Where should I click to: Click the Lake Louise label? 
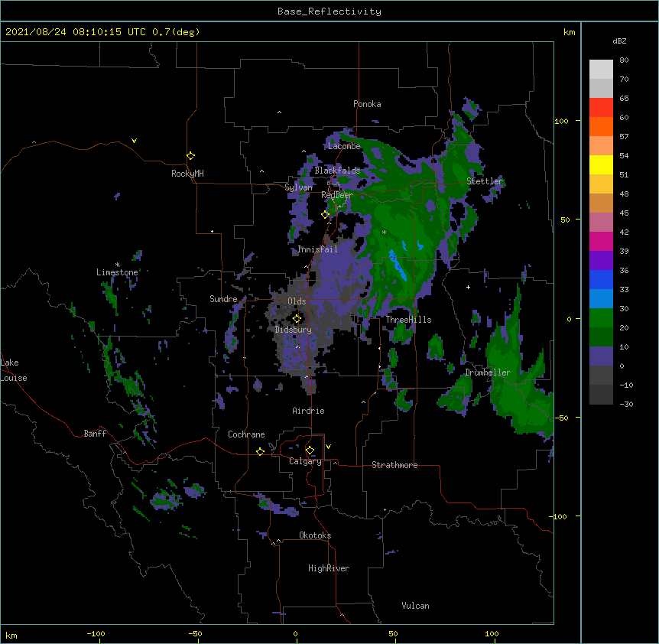14,370
